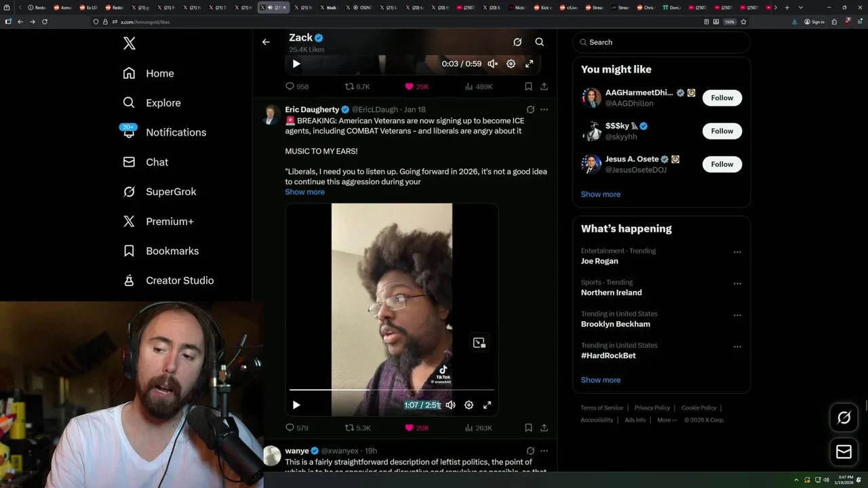
Task: Open Bookmarks in the sidebar
Action: tap(161, 251)
